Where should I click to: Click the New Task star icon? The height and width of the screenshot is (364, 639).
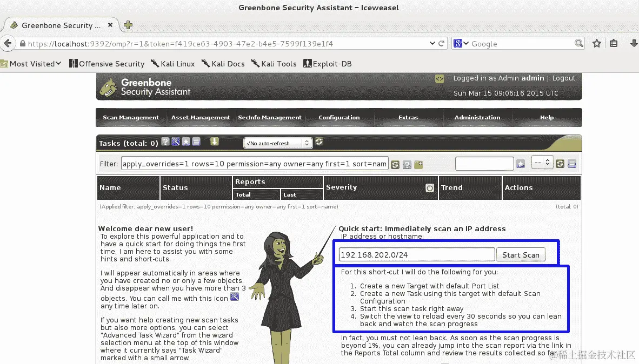[186, 141]
